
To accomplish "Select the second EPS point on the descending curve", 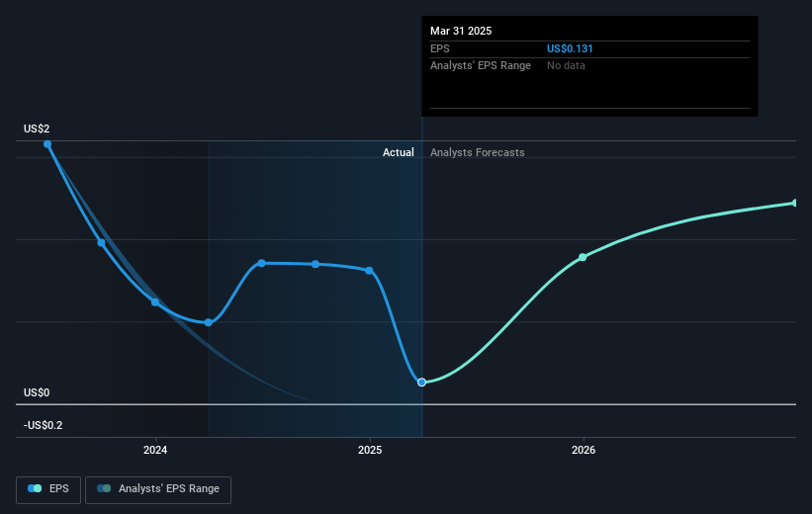I will coord(101,242).
